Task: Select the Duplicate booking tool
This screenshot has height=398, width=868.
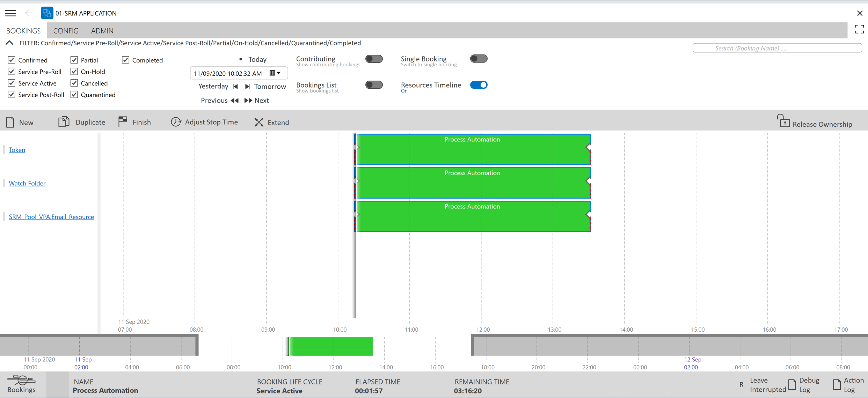Action: 64,121
